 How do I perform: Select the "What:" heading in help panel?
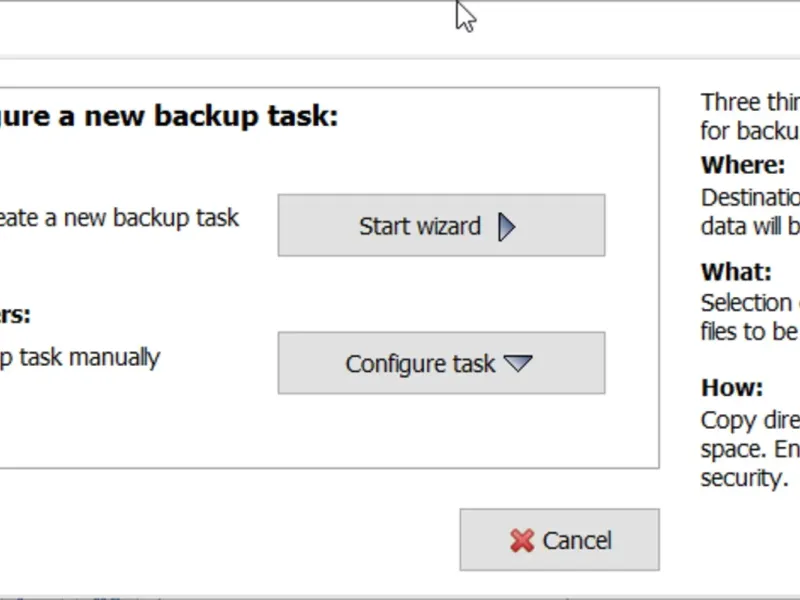pos(736,272)
